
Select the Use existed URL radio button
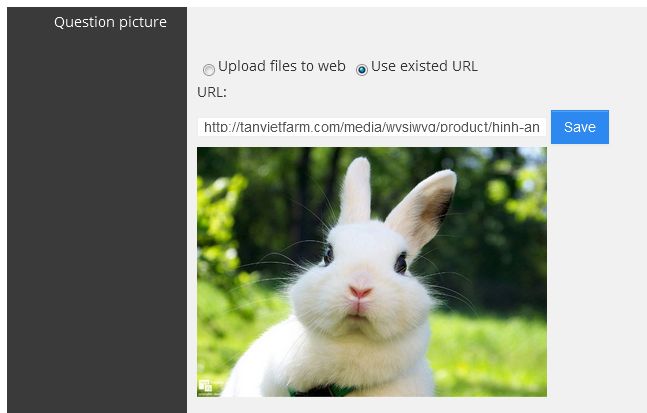tap(362, 70)
